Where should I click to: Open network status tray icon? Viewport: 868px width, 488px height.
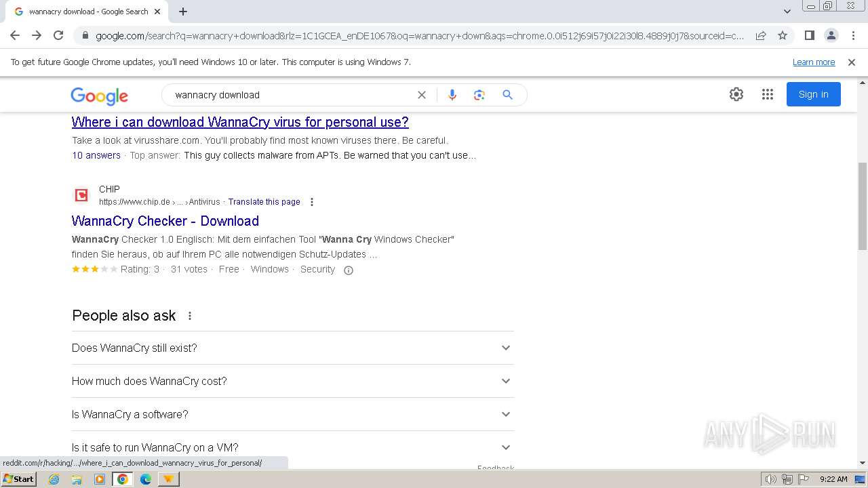(787, 479)
